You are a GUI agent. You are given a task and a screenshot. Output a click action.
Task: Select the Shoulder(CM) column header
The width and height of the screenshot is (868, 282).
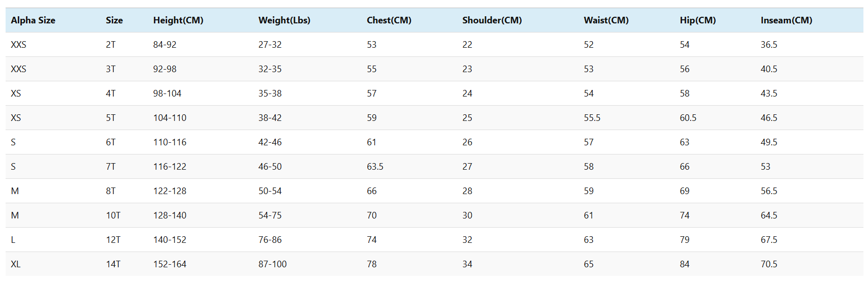coord(492,20)
